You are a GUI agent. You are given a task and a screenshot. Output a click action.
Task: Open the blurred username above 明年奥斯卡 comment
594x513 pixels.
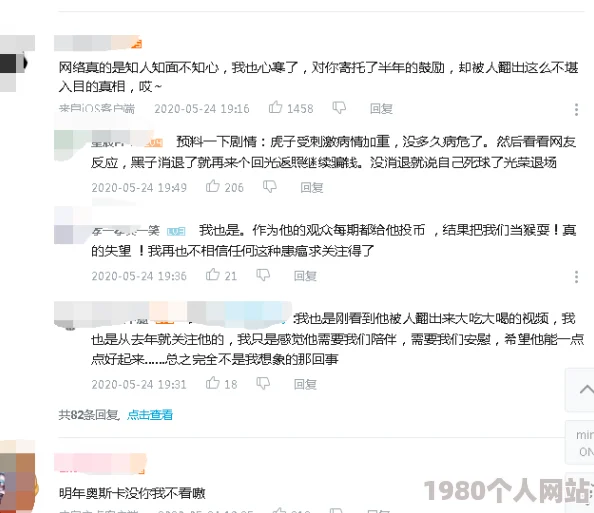(100, 463)
